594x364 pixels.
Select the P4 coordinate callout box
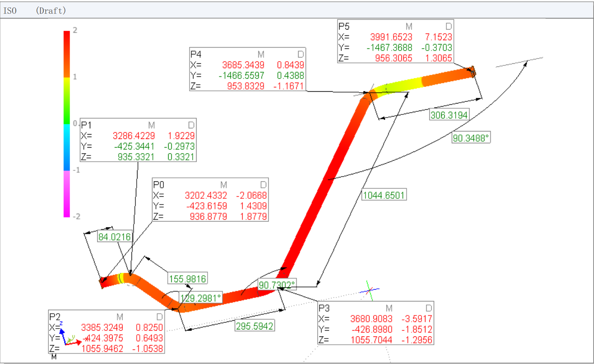pos(247,70)
